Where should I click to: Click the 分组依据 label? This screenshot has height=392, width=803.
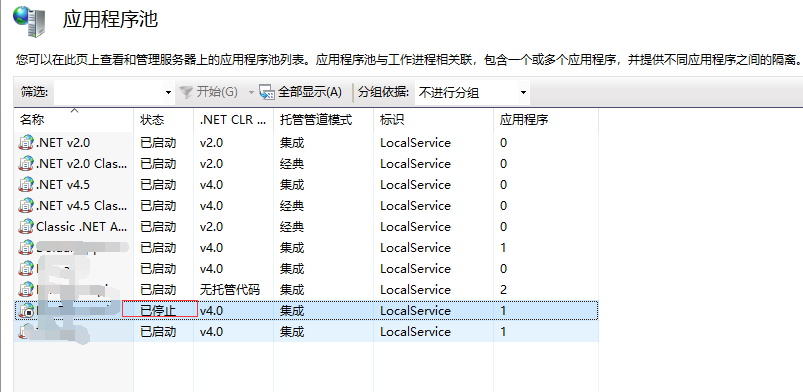[384, 92]
